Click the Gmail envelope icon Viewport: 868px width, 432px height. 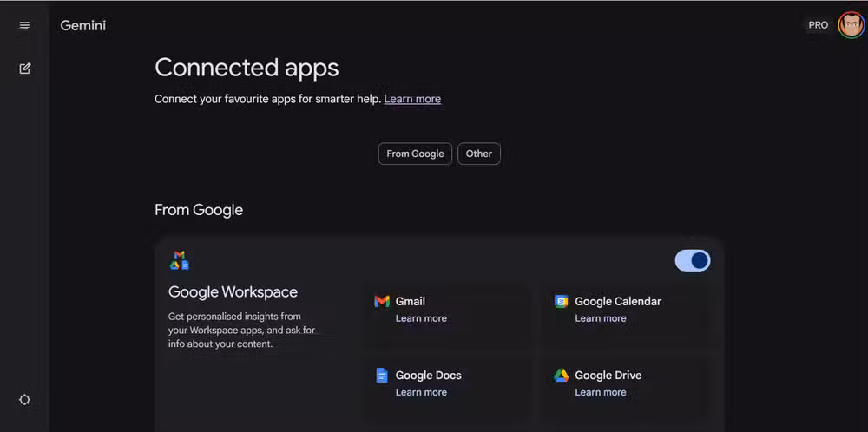pos(381,302)
